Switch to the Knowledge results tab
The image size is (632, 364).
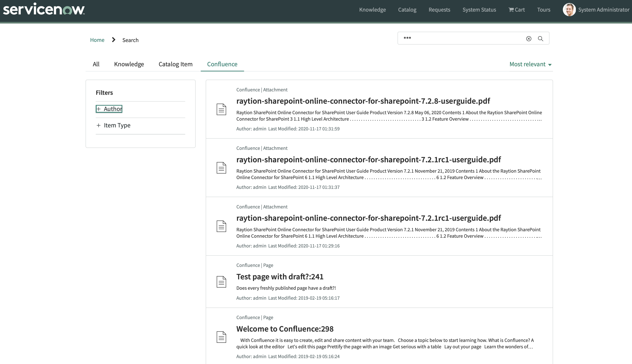(x=129, y=64)
